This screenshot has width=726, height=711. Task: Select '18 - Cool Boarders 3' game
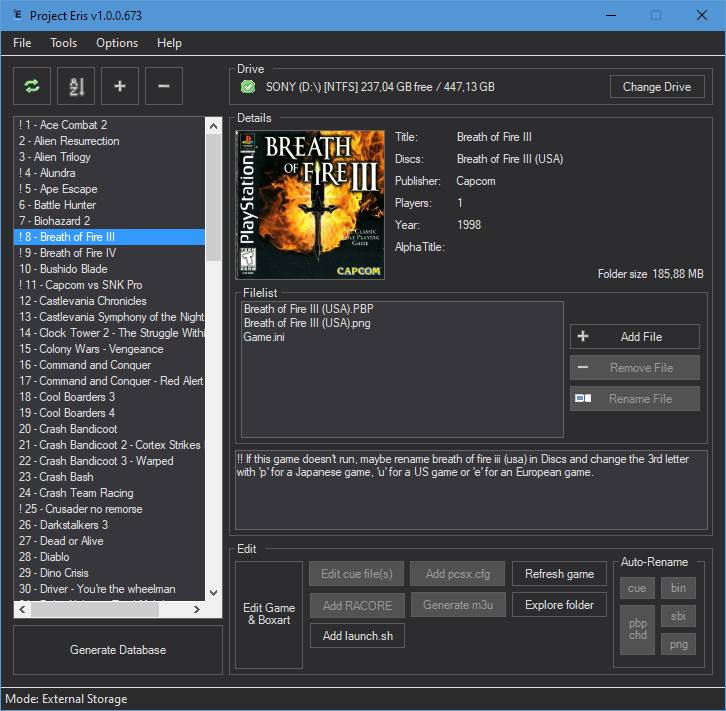[x=109, y=397]
